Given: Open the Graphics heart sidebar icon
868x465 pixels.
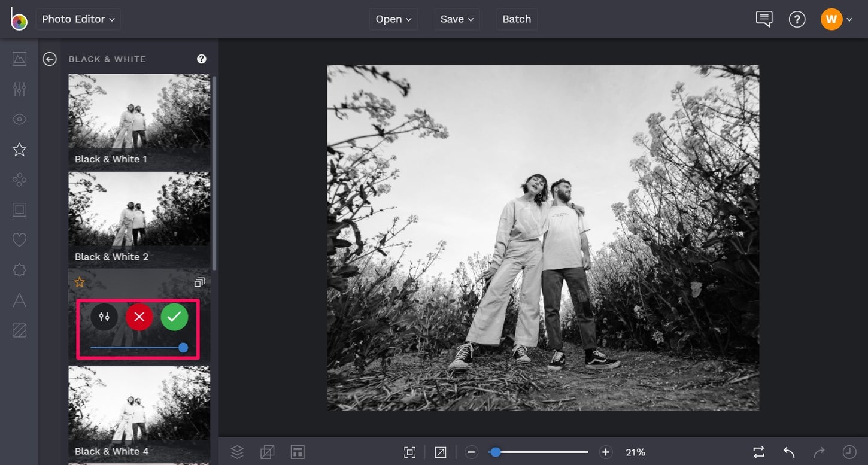Looking at the screenshot, I should coord(19,240).
